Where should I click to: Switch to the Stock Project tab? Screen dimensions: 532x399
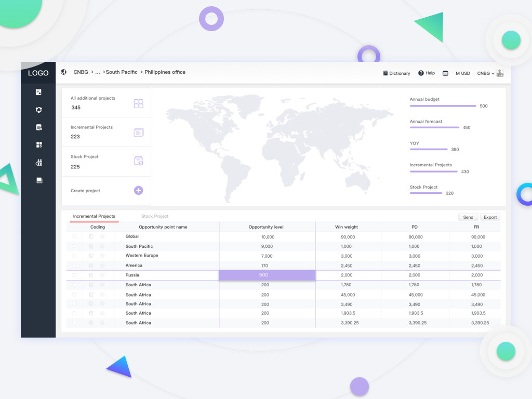point(154,216)
